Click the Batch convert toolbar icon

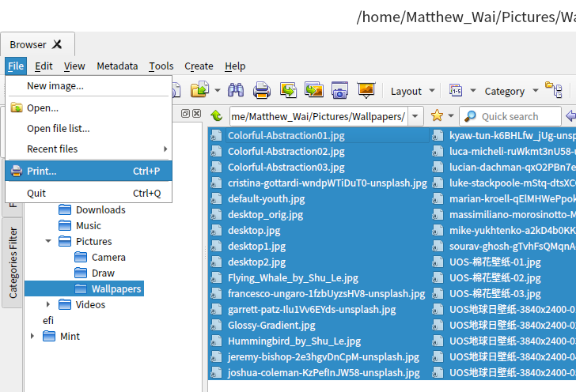coord(314,90)
